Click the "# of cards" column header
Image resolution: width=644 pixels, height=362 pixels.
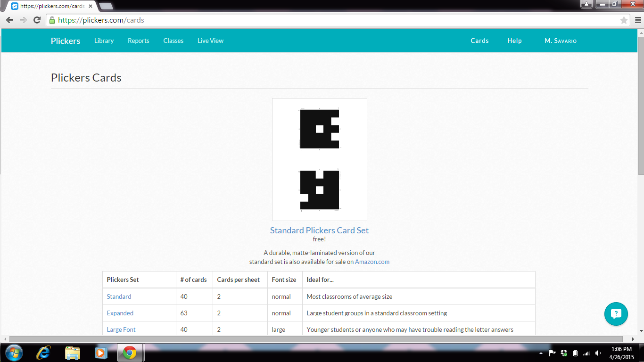(193, 280)
